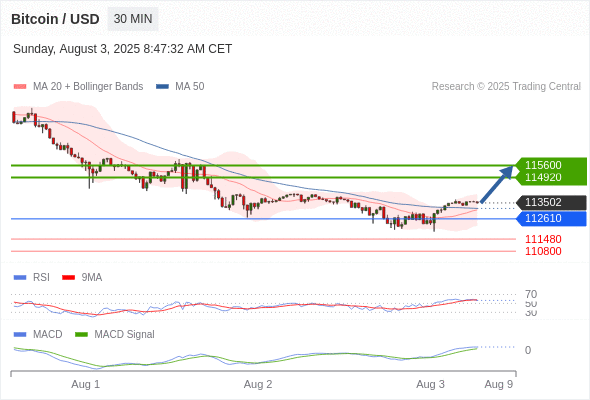Screen dimensions: 590x400
Task: Click the MACD Signal legend label
Action: (125, 335)
